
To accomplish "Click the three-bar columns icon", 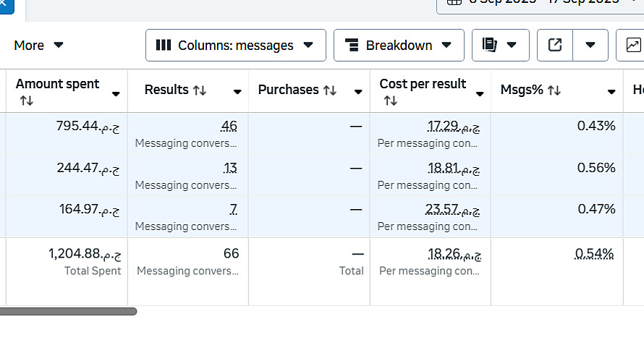I will pyautogui.click(x=164, y=45).
